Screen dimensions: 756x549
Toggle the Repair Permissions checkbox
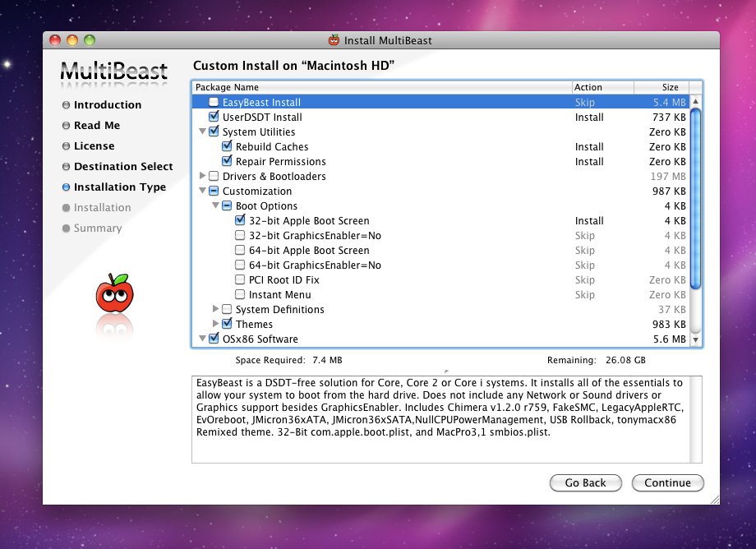tap(228, 162)
